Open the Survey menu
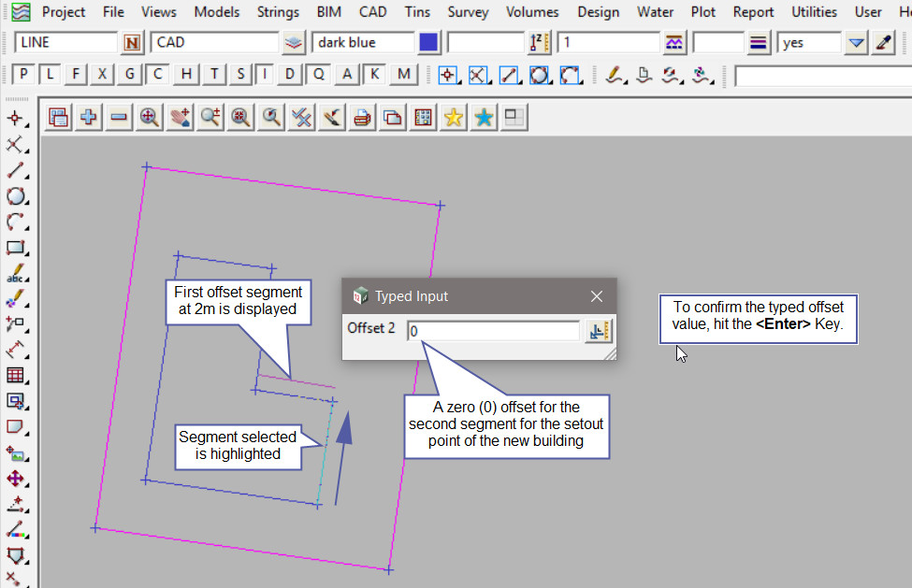The height and width of the screenshot is (588, 912). click(468, 12)
